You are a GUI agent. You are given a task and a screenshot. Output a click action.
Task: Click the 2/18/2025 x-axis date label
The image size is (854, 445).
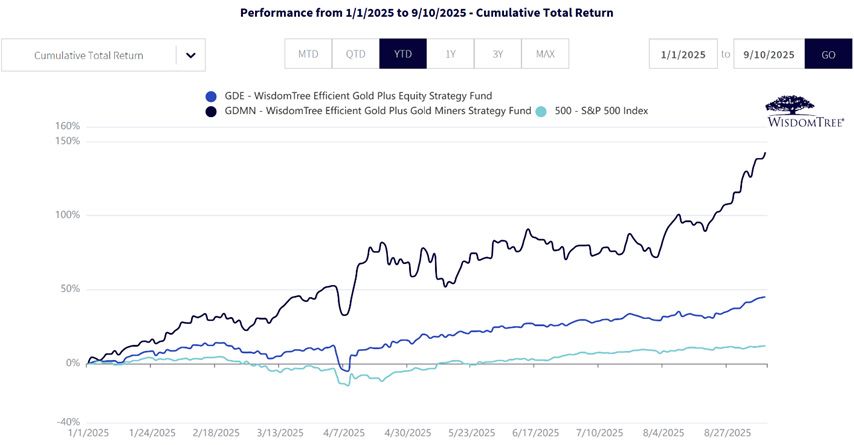216,433
